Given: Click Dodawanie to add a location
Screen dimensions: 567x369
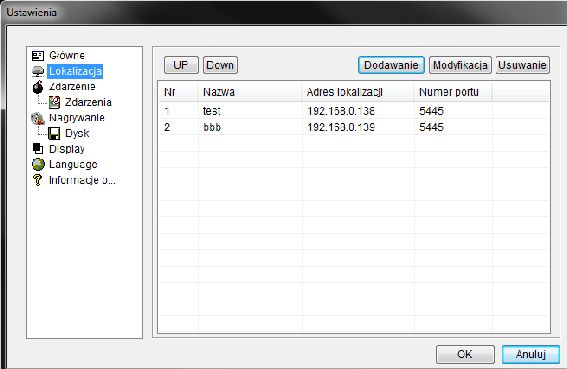Looking at the screenshot, I should click(391, 65).
